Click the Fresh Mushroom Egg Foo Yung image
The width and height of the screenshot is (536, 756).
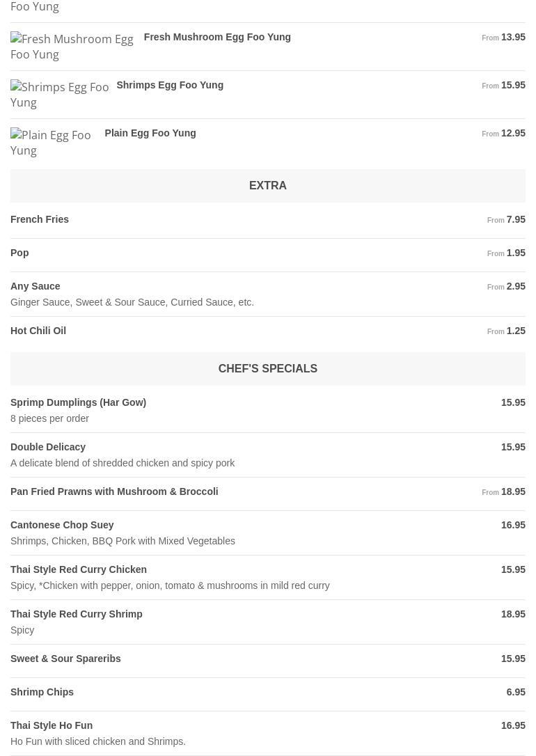(72, 47)
